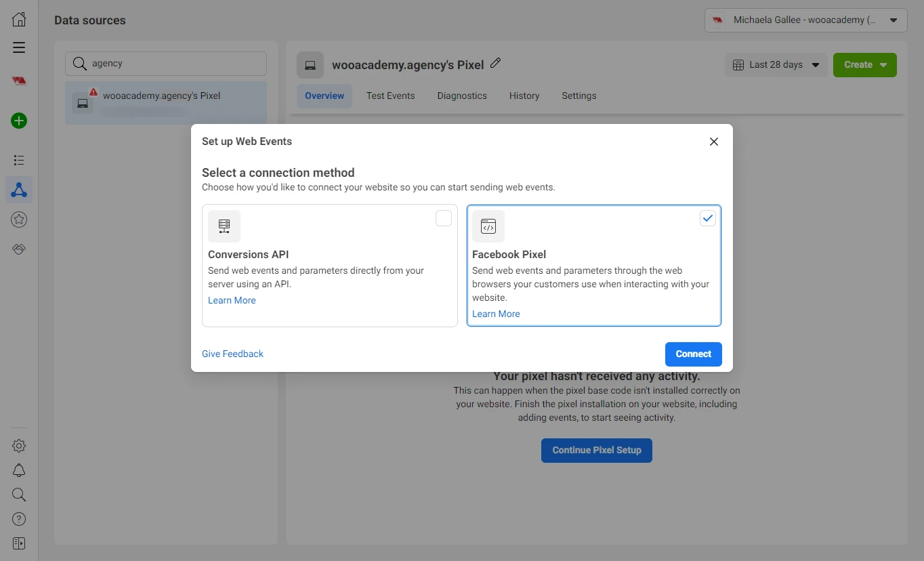Viewport: 924px width, 561px height.
Task: Expand the Michaela Gallee account selector
Action: pos(805,20)
